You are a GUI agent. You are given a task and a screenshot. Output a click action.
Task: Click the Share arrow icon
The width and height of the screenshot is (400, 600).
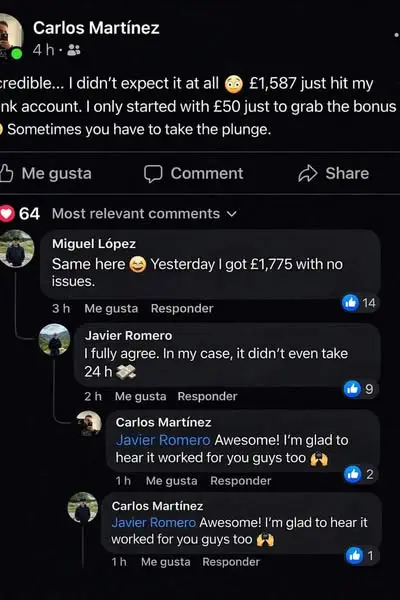[x=308, y=173]
